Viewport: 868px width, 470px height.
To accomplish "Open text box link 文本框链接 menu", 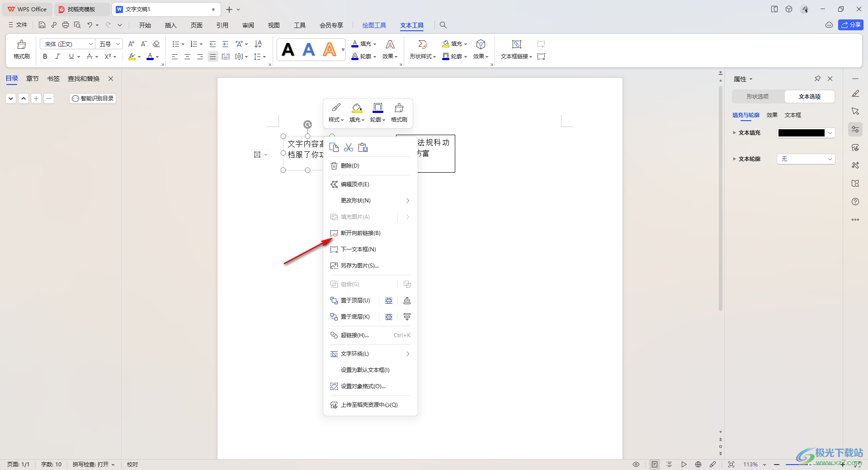I will [x=516, y=50].
